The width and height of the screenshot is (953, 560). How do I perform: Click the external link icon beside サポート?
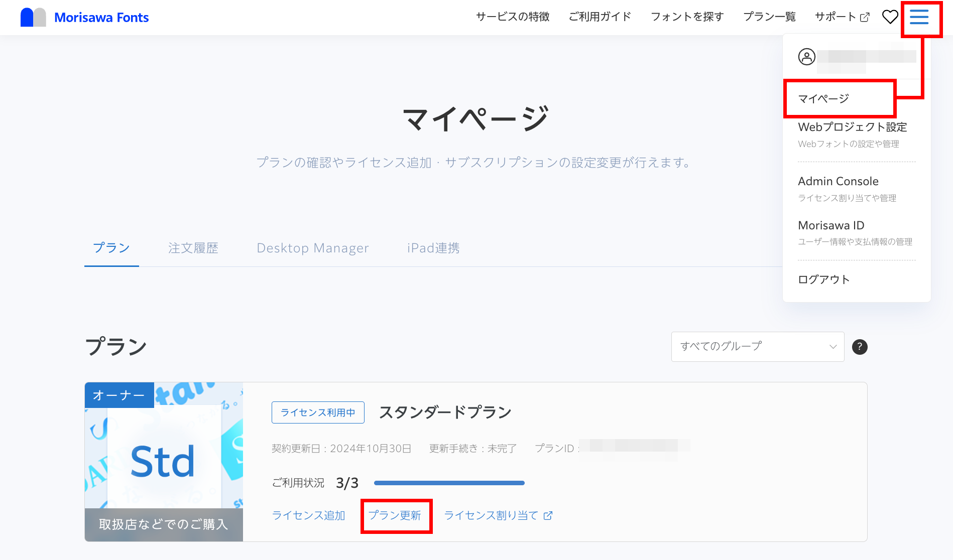(865, 18)
